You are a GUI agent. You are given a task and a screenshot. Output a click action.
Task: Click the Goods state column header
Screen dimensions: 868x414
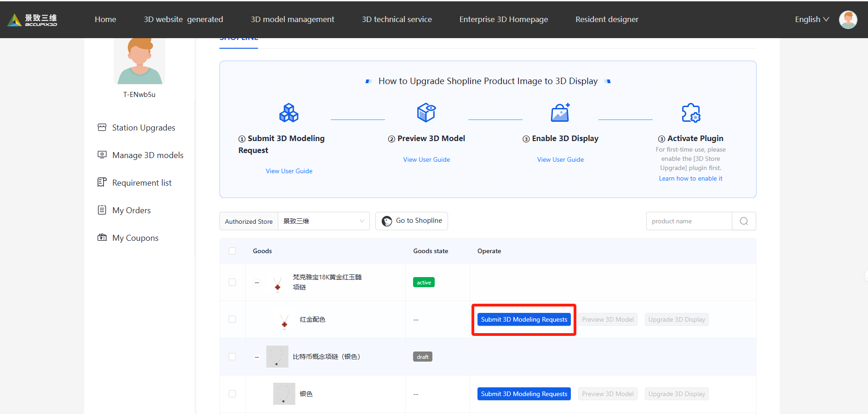tap(431, 251)
